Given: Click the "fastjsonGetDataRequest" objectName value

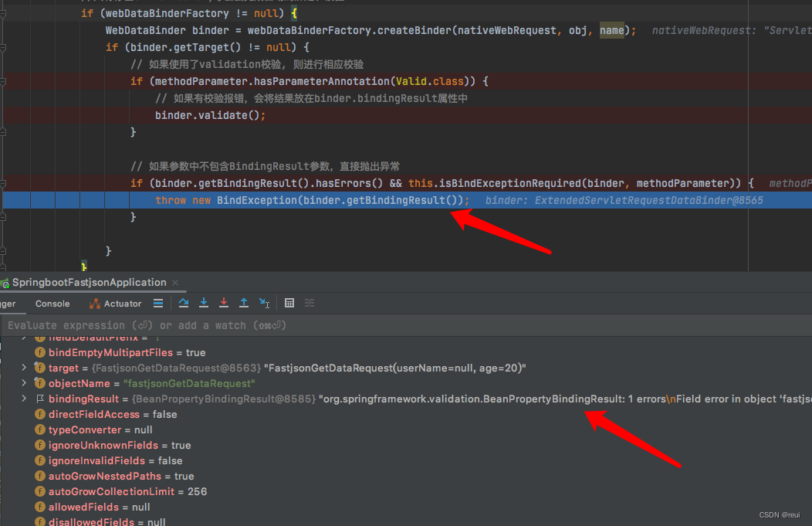Looking at the screenshot, I should tap(190, 383).
